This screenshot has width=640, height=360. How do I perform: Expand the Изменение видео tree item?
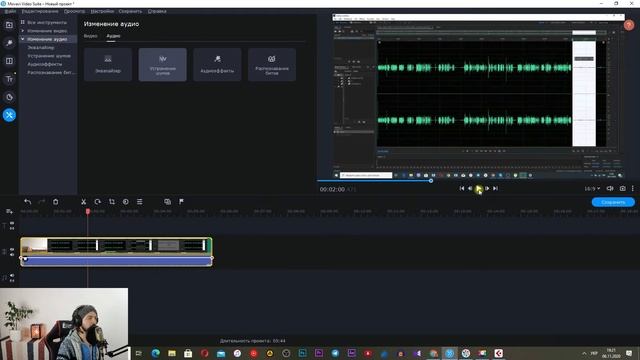tap(23, 31)
